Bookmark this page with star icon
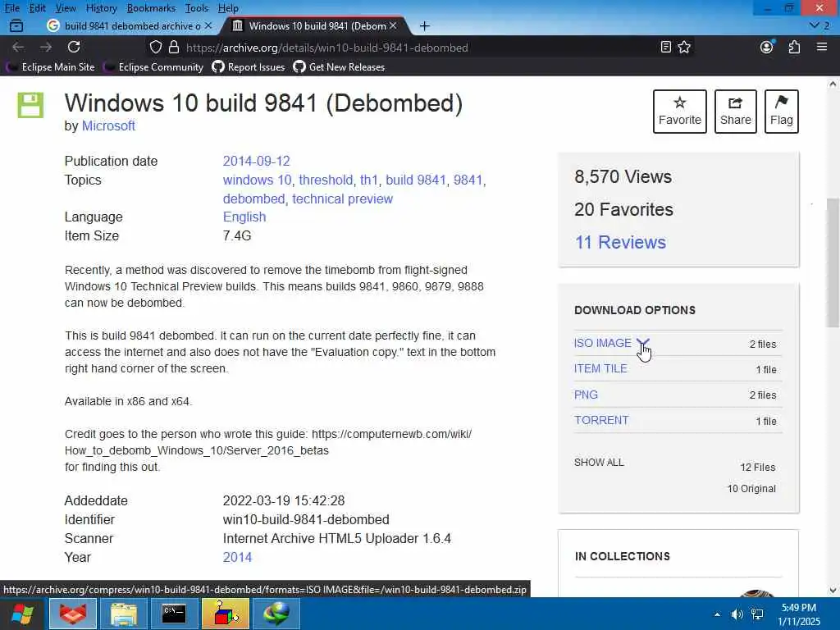 (684, 47)
